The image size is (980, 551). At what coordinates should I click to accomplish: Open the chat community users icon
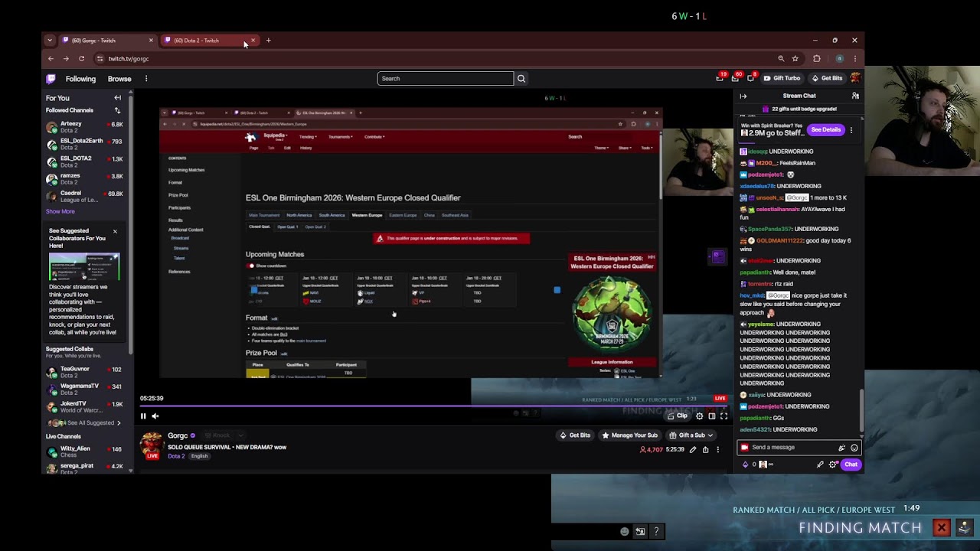[855, 96]
